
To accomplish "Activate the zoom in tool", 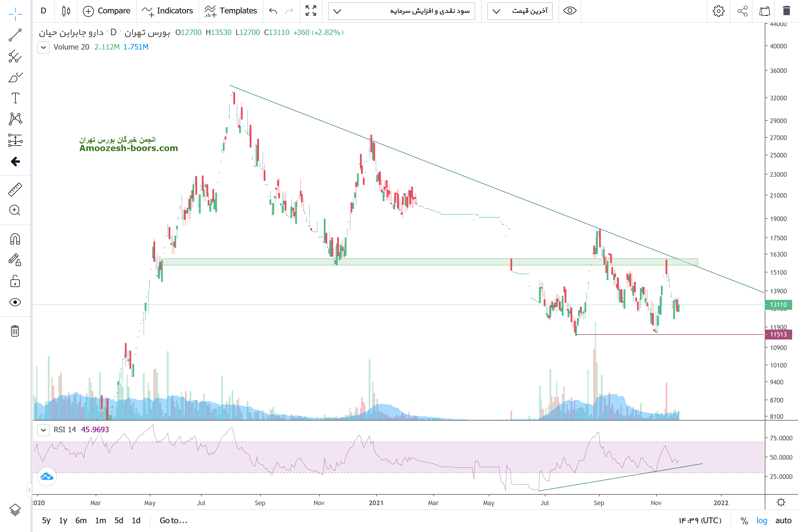I will point(15,210).
